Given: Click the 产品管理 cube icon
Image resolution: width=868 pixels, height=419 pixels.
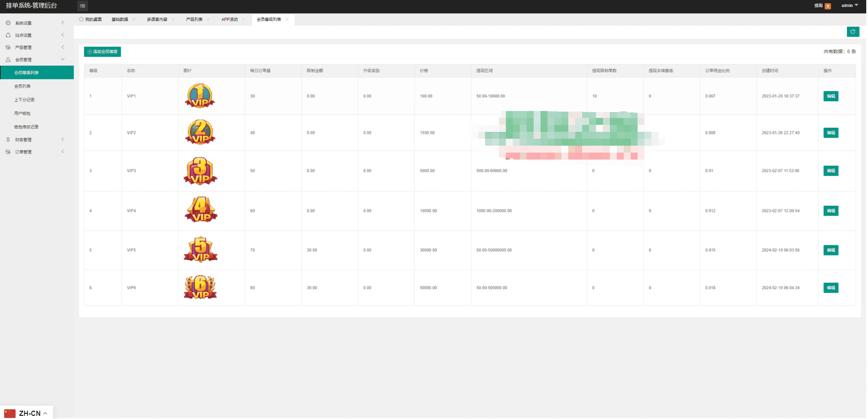Looking at the screenshot, I should click(x=8, y=47).
